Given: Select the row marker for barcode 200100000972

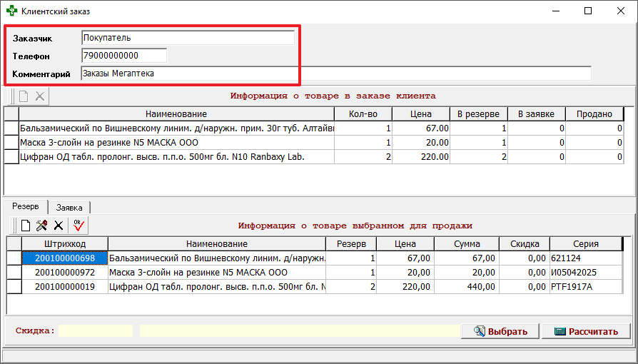Looking at the screenshot, I should (14, 272).
